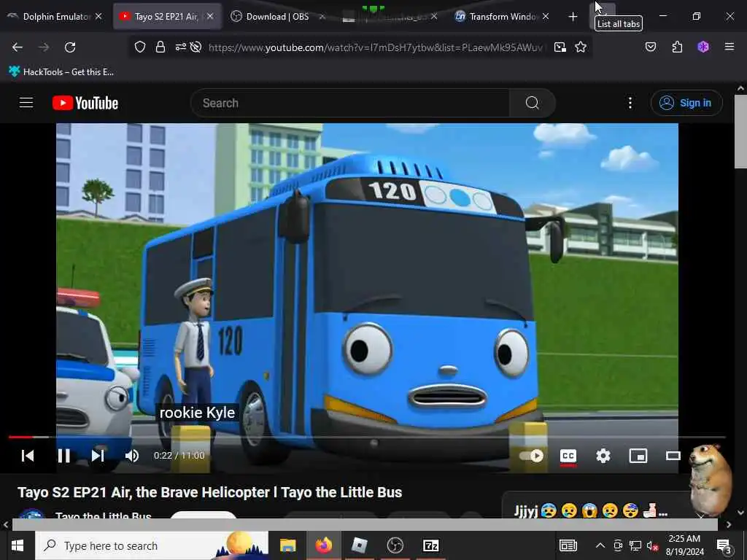Click the video title text
The image size is (747, 560).
(209, 492)
